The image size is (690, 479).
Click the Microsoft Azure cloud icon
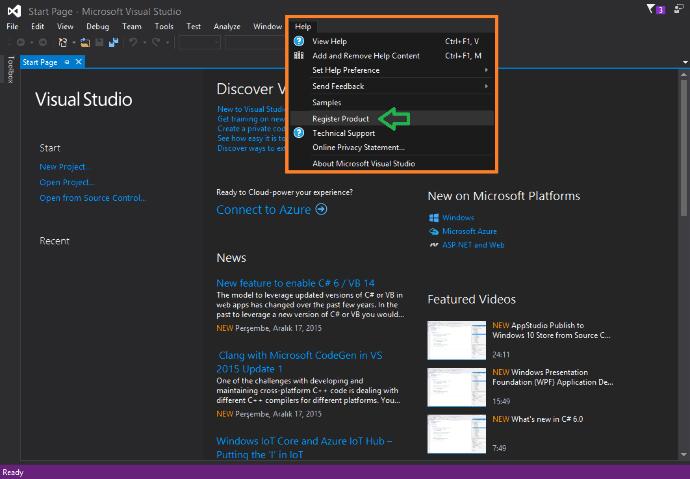point(433,231)
